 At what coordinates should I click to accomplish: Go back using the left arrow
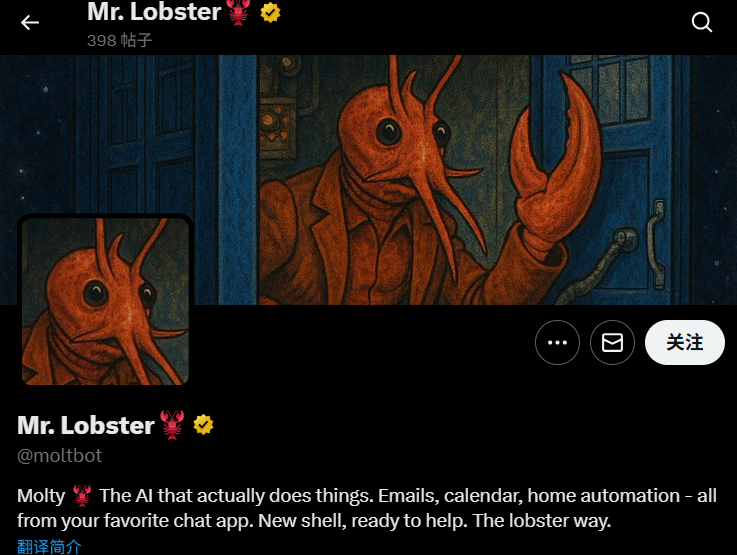pos(30,22)
